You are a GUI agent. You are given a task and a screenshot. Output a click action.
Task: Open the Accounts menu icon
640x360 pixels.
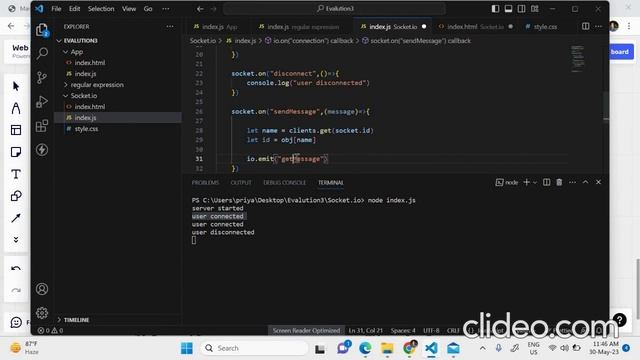coord(42,289)
